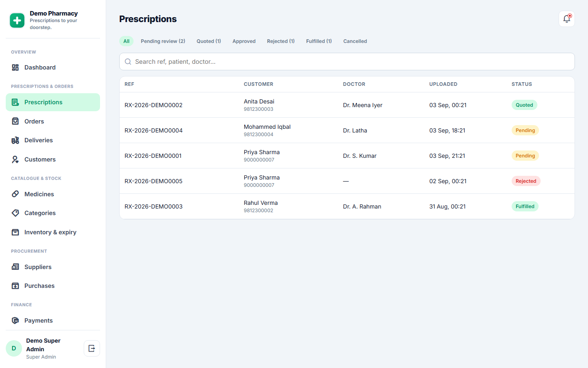The height and width of the screenshot is (368, 588).
Task: Click customer name Mohammed Iqbal
Action: 267,127
